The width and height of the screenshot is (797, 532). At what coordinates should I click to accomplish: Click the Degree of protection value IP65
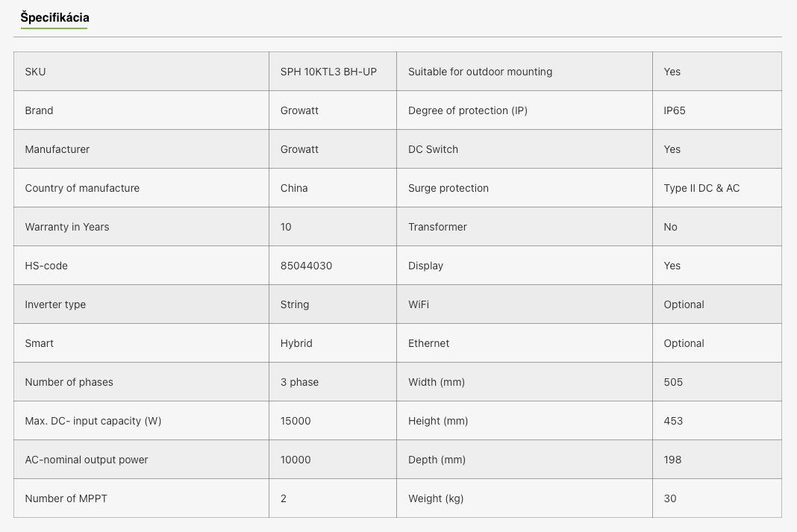click(675, 110)
